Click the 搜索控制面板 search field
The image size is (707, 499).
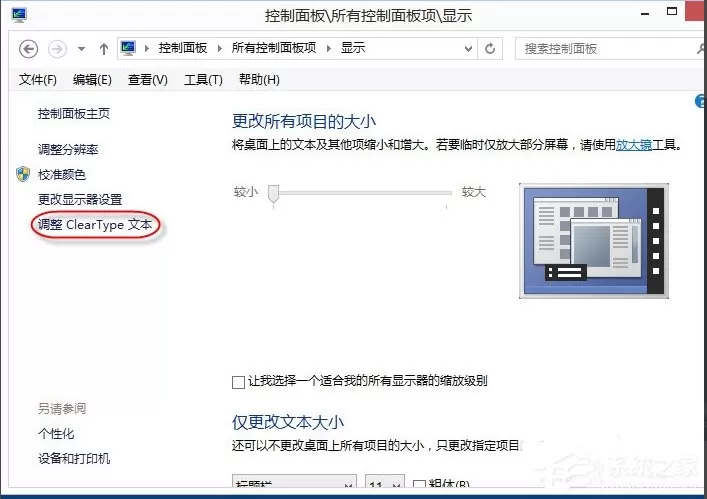[606, 49]
